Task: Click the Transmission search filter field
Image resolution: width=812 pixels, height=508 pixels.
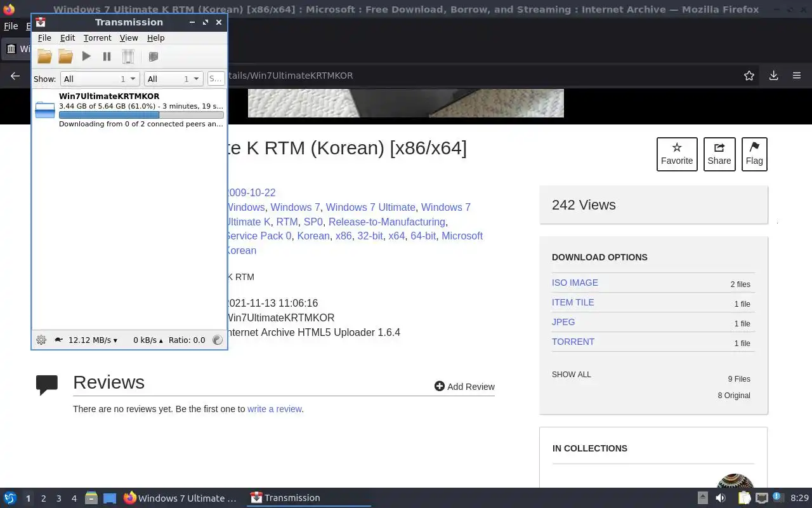Action: coord(216,79)
